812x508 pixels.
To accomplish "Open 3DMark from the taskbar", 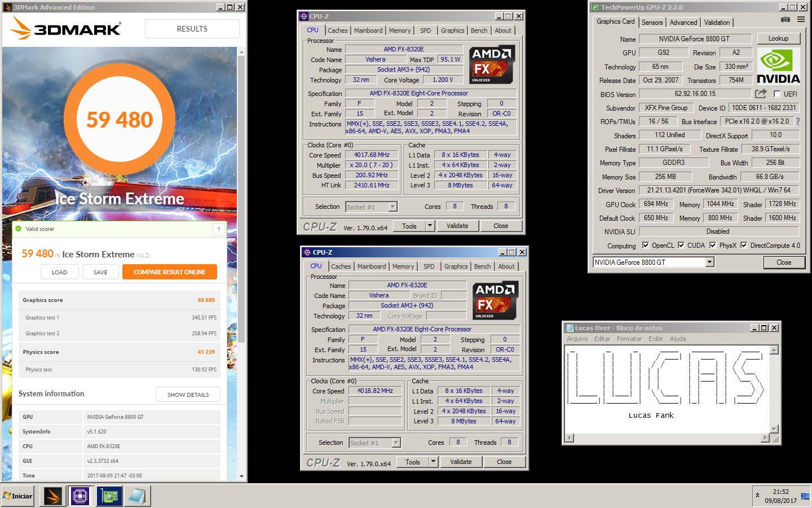I will [x=52, y=496].
